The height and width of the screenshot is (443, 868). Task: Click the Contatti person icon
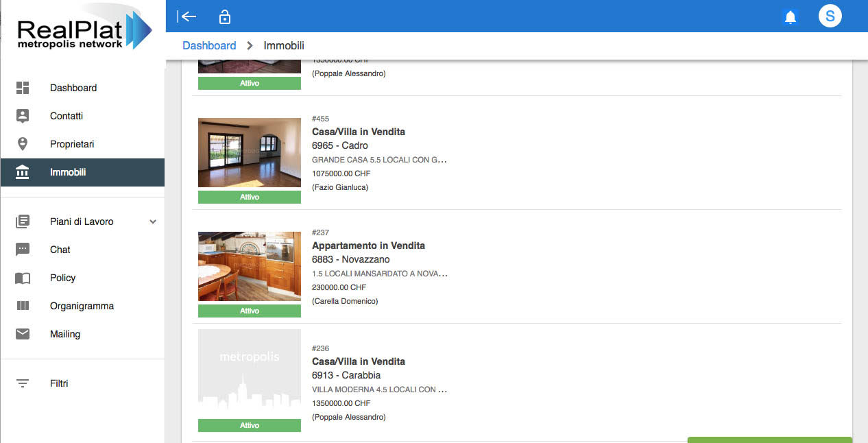(x=23, y=116)
